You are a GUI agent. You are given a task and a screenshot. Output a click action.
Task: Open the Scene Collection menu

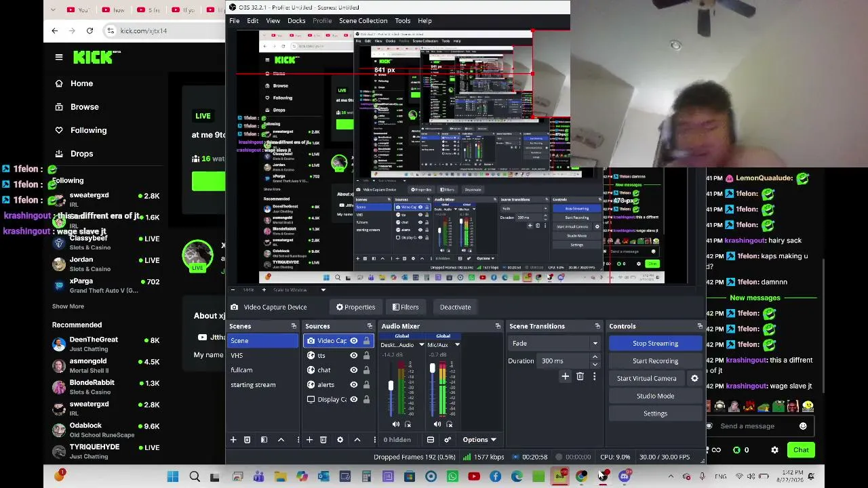(363, 21)
